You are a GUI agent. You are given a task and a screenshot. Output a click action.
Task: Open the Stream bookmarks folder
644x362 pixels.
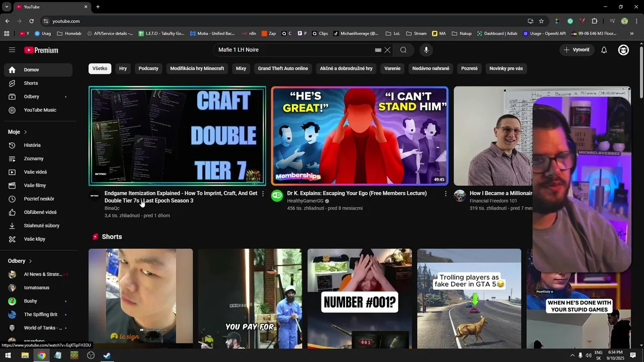coord(416,34)
